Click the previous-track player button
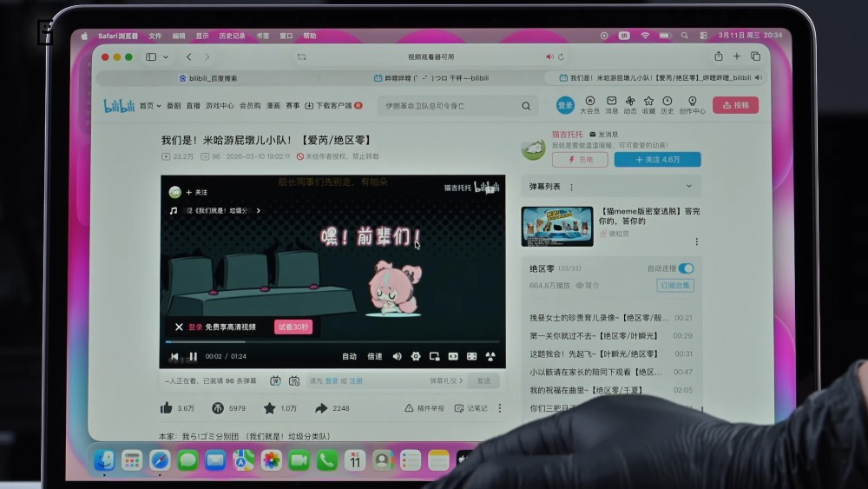 (174, 356)
